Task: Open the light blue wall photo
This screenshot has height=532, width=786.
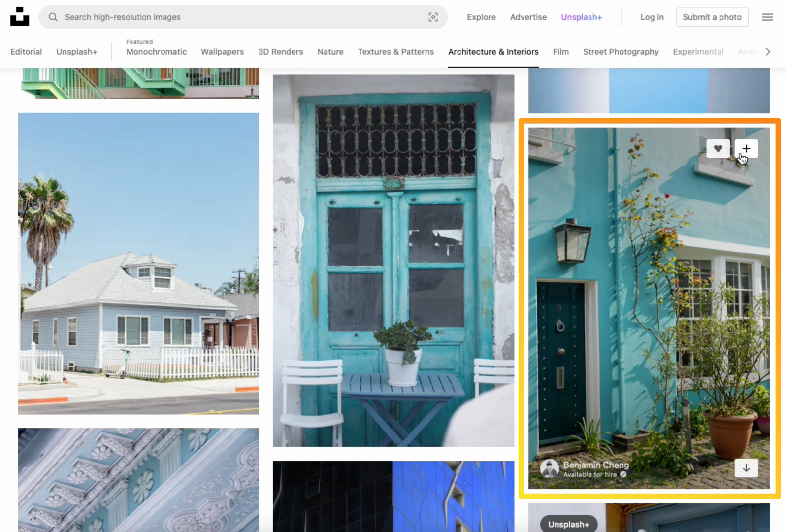Action: point(649,91)
